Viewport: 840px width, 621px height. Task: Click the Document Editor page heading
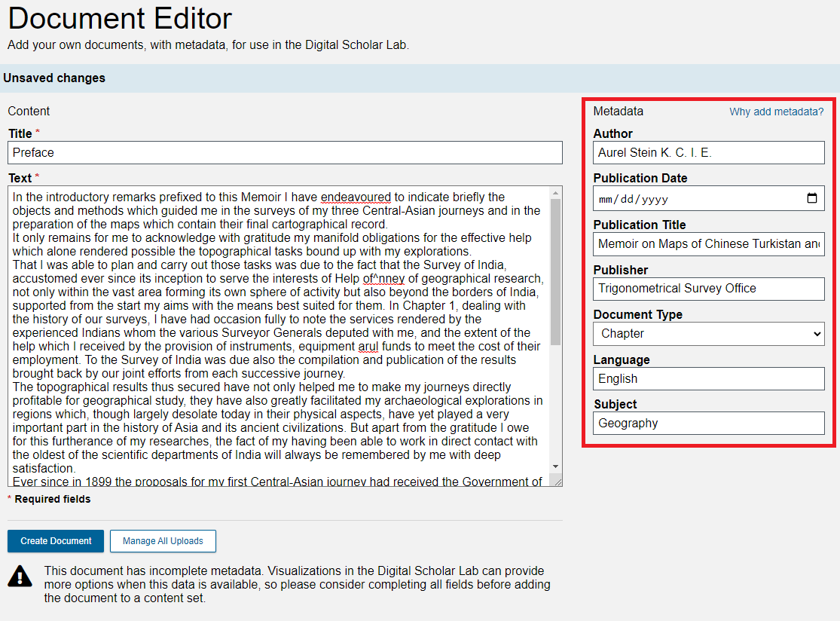pyautogui.click(x=120, y=19)
